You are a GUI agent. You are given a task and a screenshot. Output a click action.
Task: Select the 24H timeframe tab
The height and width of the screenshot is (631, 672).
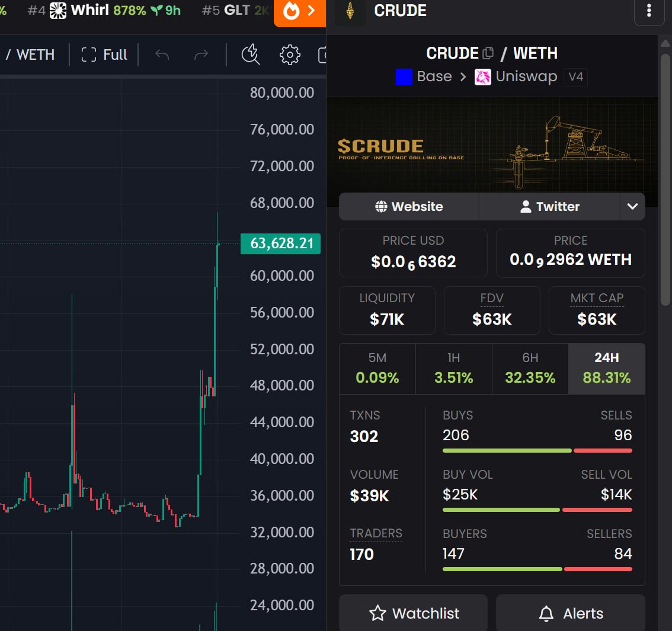pyautogui.click(x=606, y=369)
